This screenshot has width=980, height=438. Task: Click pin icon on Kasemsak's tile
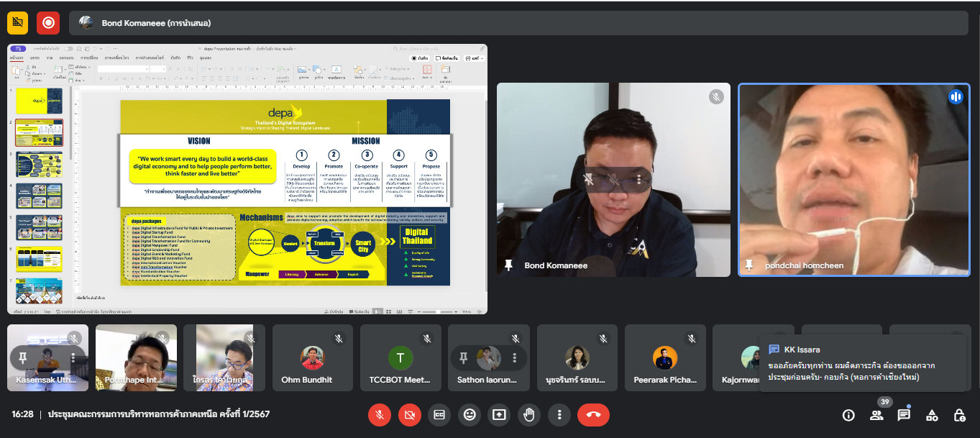pos(23,357)
